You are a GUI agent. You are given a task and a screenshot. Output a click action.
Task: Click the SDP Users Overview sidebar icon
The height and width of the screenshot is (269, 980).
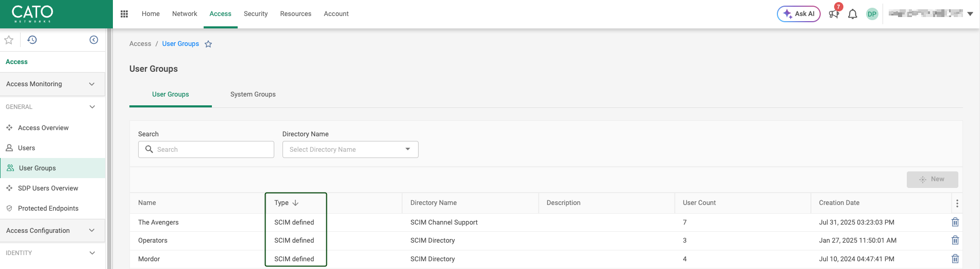9,188
